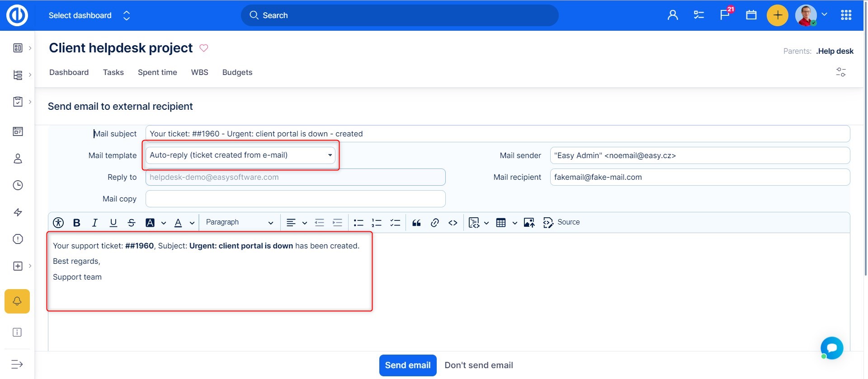Open the Mail template dropdown
This screenshot has height=379, width=868.
[x=241, y=155]
